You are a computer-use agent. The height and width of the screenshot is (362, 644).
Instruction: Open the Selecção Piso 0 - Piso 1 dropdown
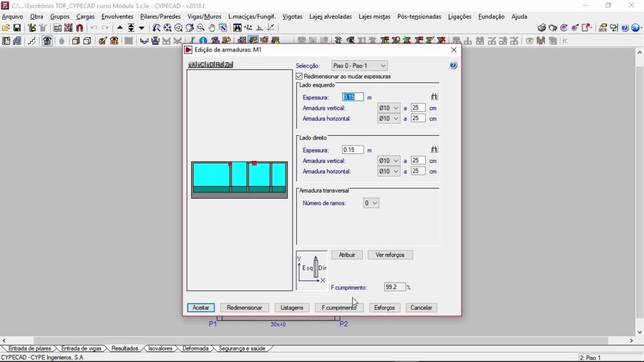tap(359, 65)
